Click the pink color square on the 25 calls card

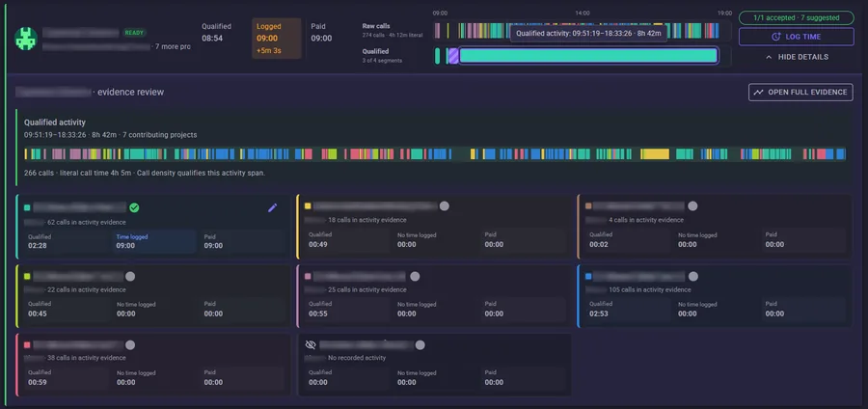point(308,276)
